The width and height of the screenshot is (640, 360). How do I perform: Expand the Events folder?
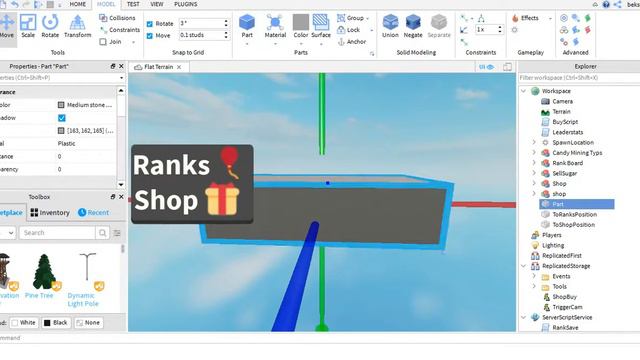pos(534,276)
